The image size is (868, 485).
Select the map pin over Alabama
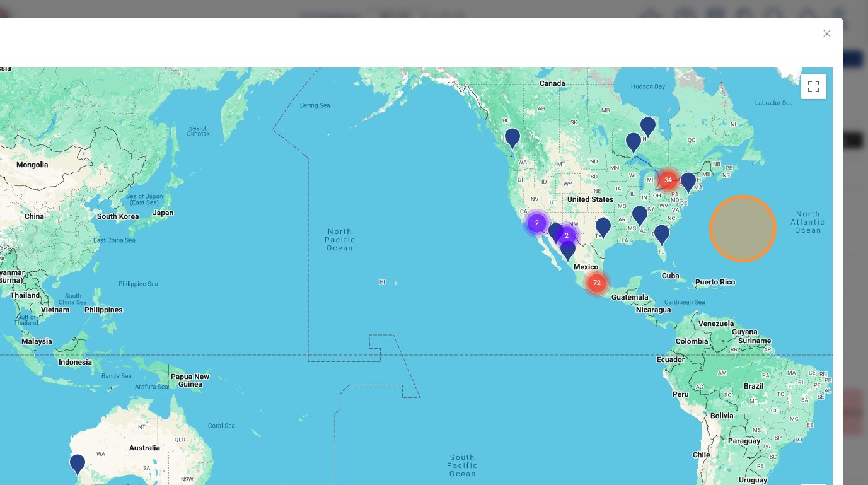point(640,216)
